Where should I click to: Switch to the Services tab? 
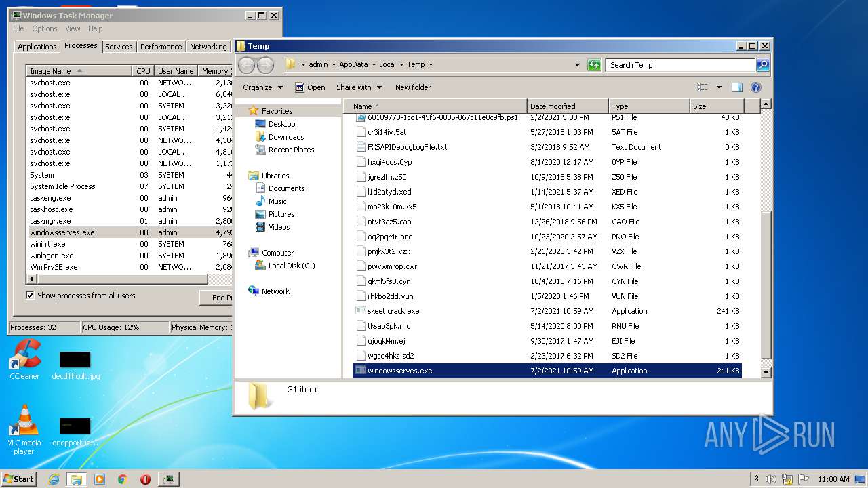[x=119, y=47]
